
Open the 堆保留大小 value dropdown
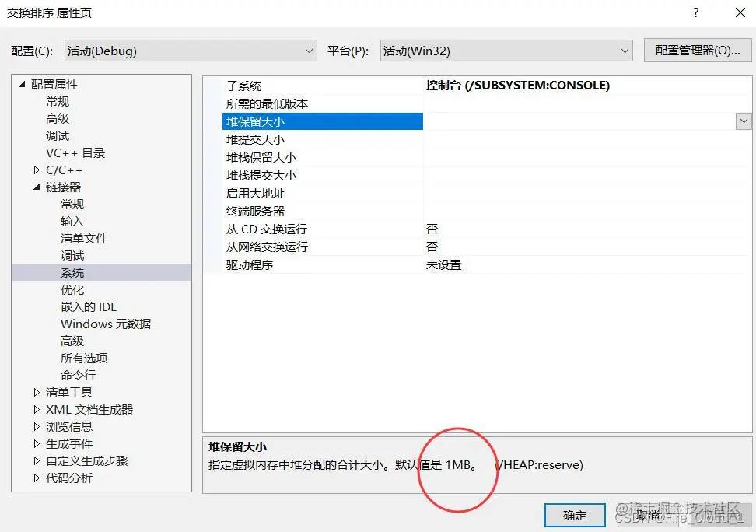click(744, 121)
